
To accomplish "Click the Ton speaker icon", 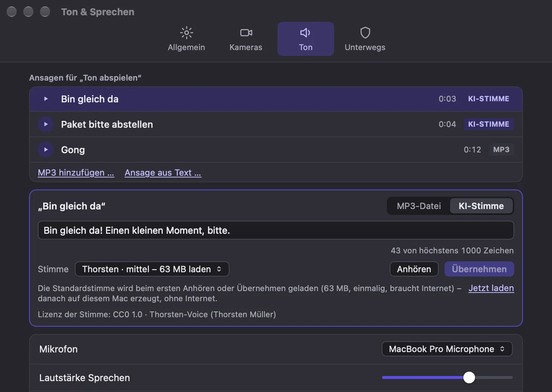I will [x=305, y=33].
